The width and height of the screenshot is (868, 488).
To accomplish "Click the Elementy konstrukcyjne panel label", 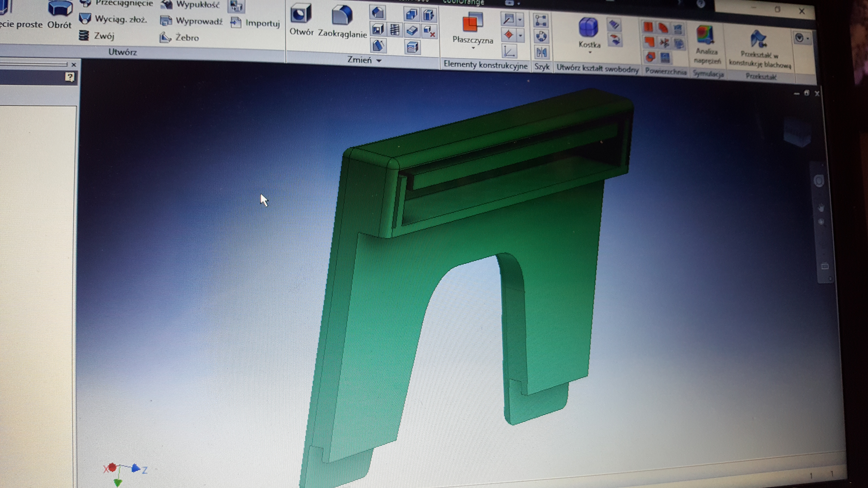I will point(486,65).
